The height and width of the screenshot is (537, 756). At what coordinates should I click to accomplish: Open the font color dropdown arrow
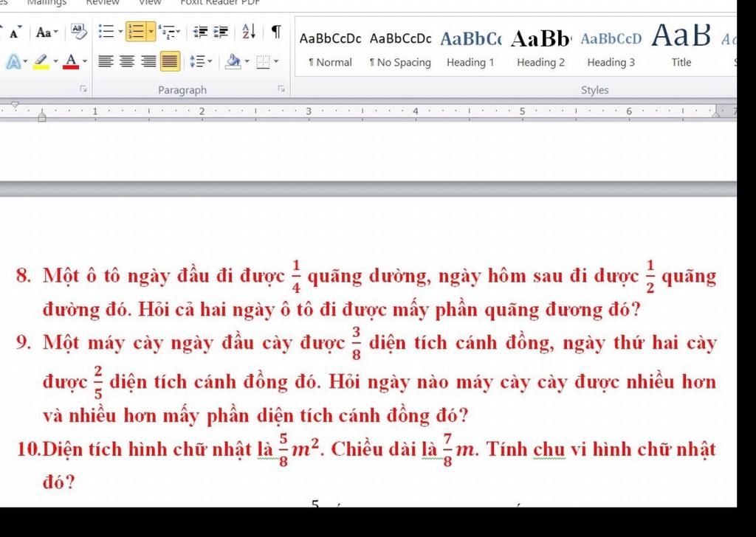85,62
